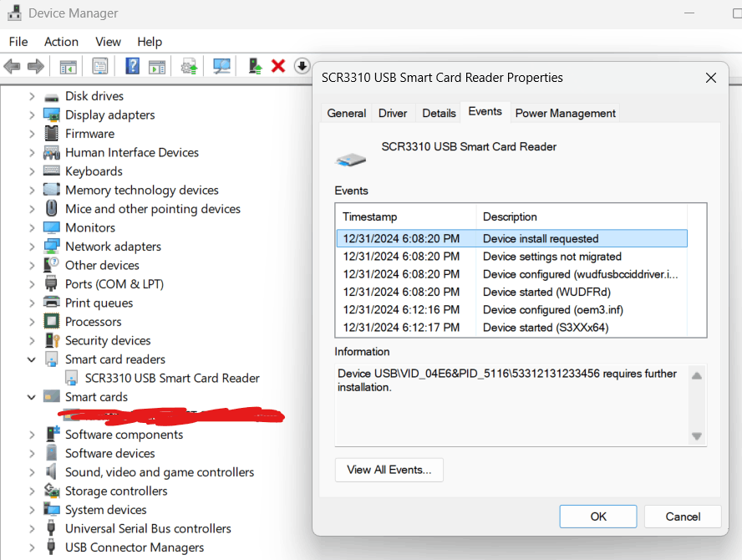
Task: Open the Help menu
Action: point(150,42)
